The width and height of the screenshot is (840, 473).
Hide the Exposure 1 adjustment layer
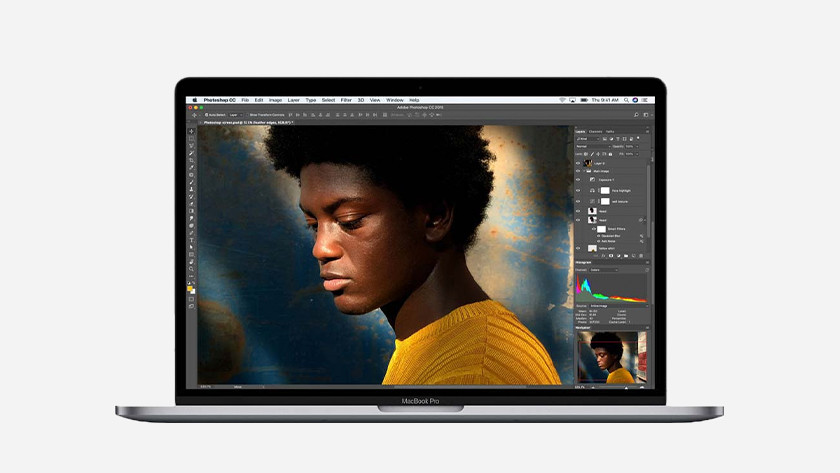578,180
